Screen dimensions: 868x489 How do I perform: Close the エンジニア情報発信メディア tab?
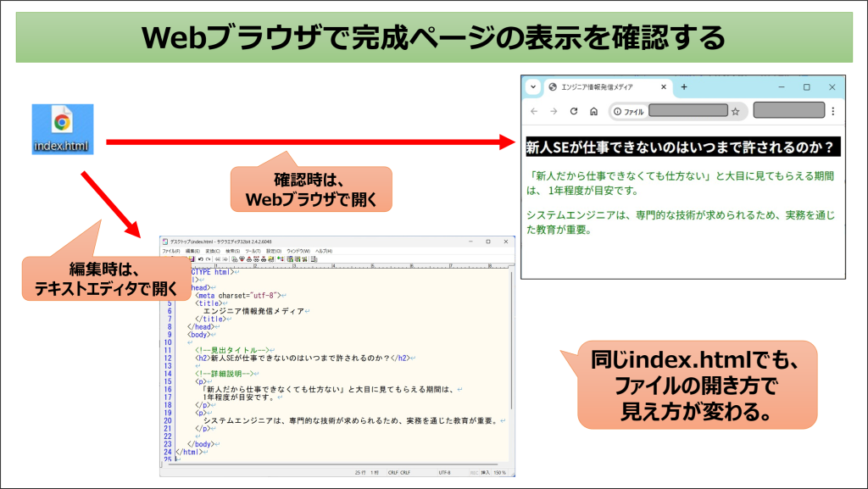pos(662,87)
